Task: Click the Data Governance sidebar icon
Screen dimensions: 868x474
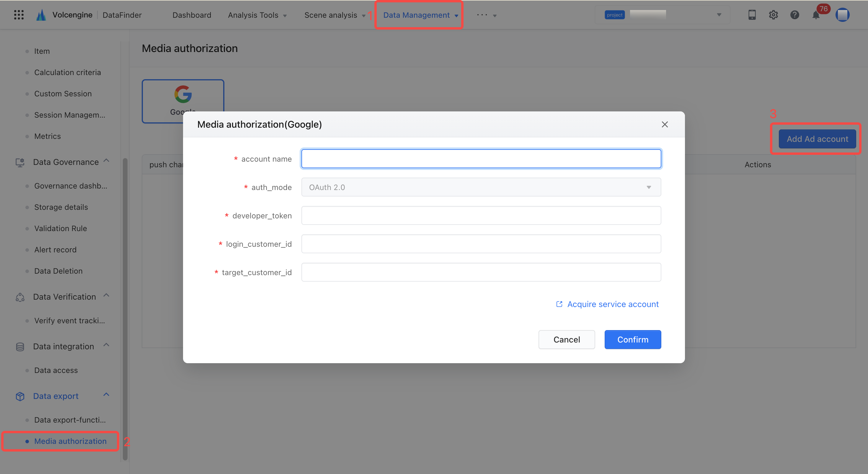Action: click(20, 162)
